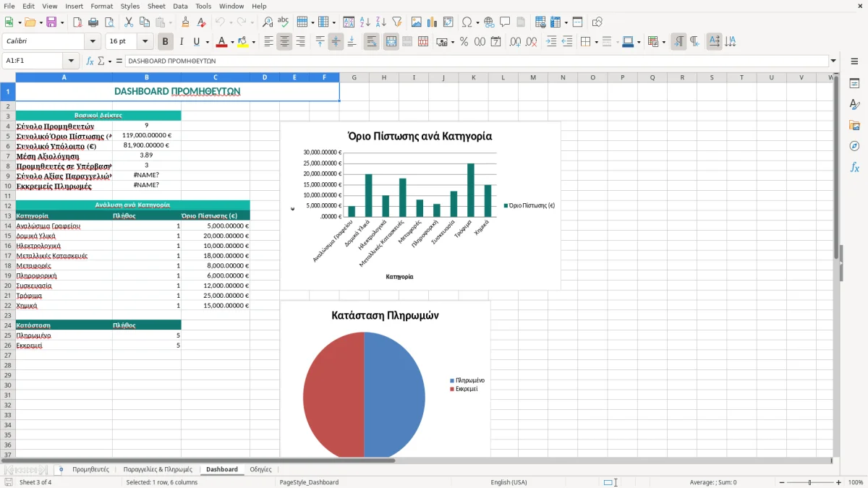Viewport: 868px width, 488px height.
Task: Click the Cut scissors icon
Action: [x=128, y=22]
